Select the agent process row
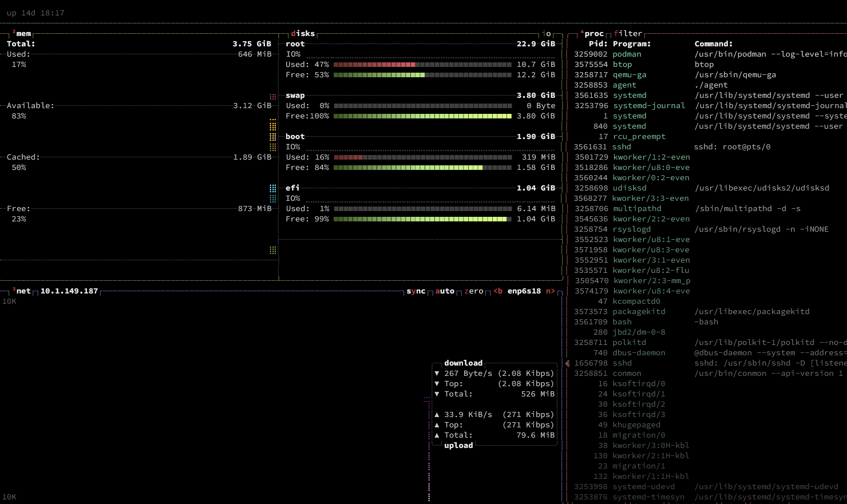847x504 pixels. click(710, 85)
